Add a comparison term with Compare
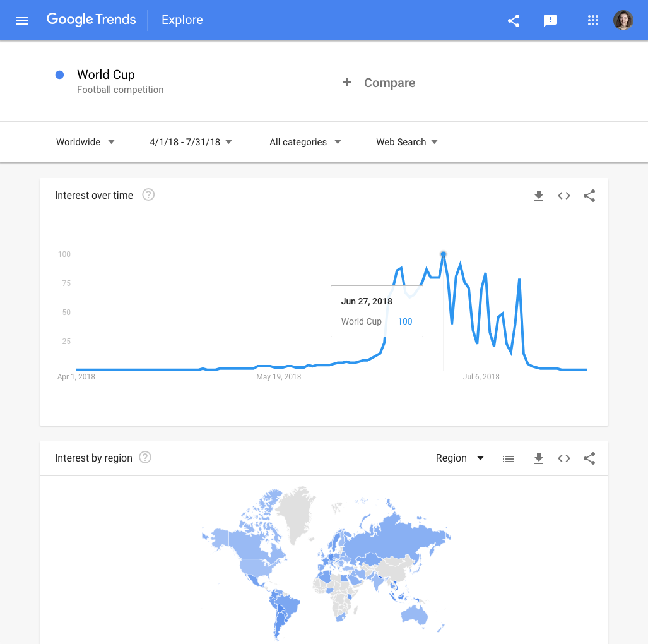 click(x=389, y=83)
